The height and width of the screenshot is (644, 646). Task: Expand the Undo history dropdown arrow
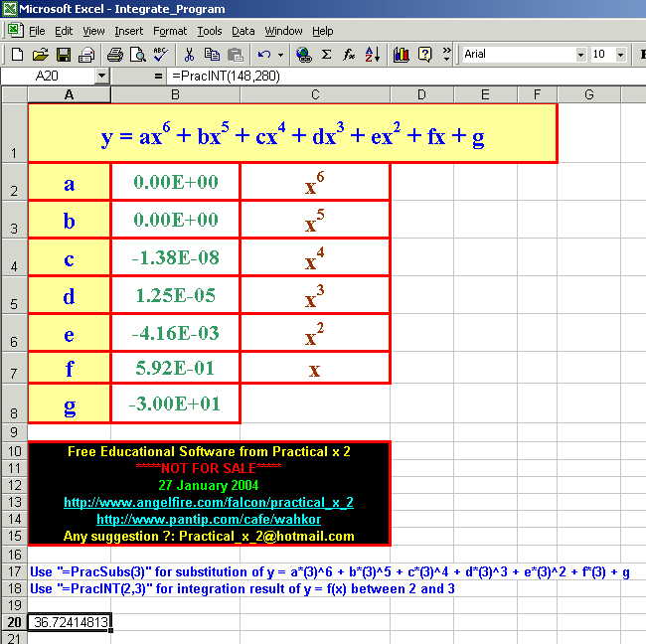[281, 54]
